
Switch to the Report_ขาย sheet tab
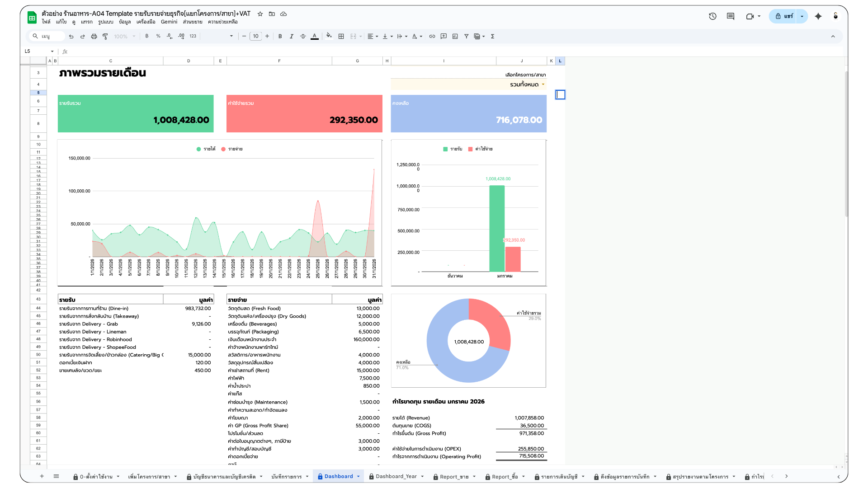455,476
